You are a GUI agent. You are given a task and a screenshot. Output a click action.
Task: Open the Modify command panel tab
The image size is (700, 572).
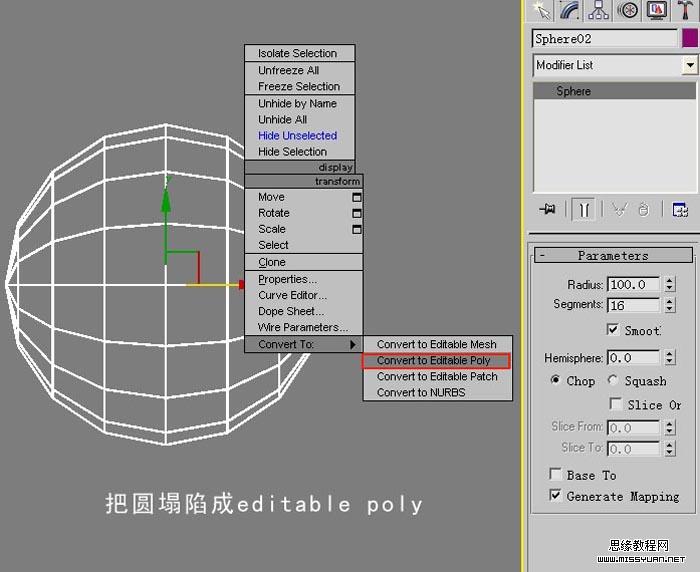571,10
